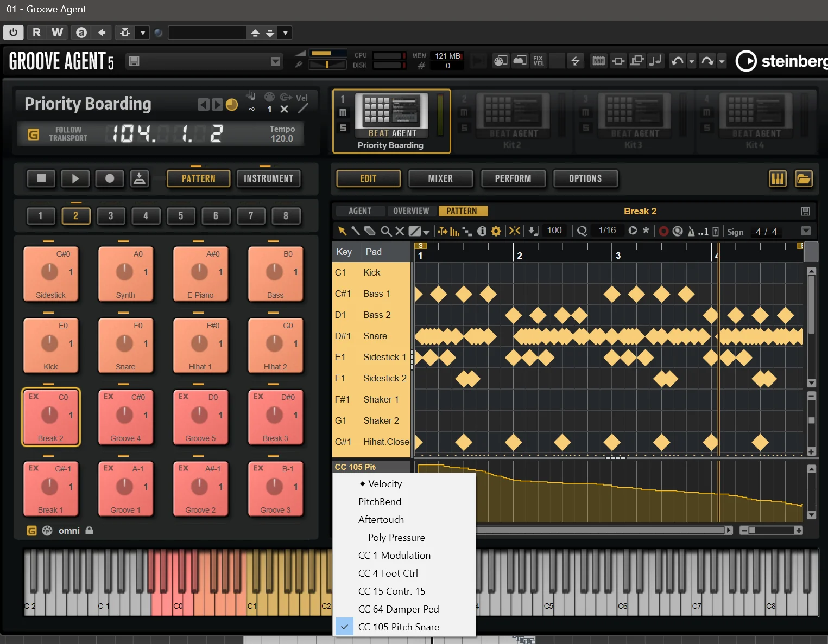Open the Groove Agent preset dropdown arrow

click(x=276, y=61)
